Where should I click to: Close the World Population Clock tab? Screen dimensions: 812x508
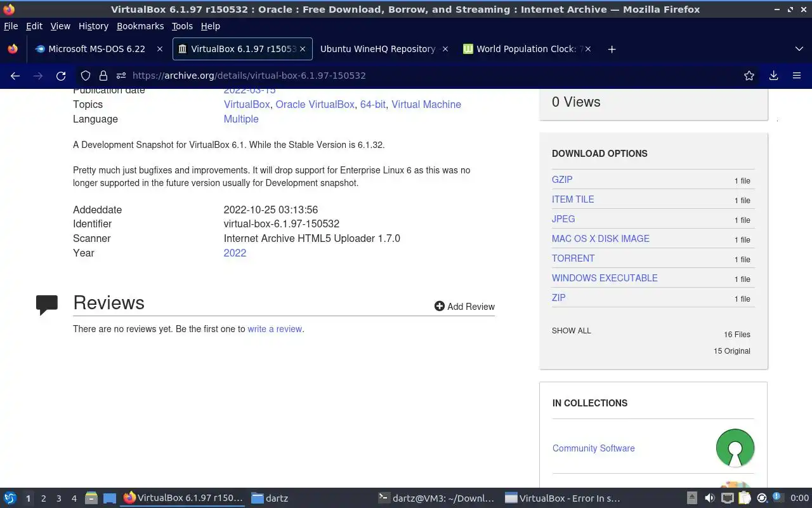click(x=588, y=49)
